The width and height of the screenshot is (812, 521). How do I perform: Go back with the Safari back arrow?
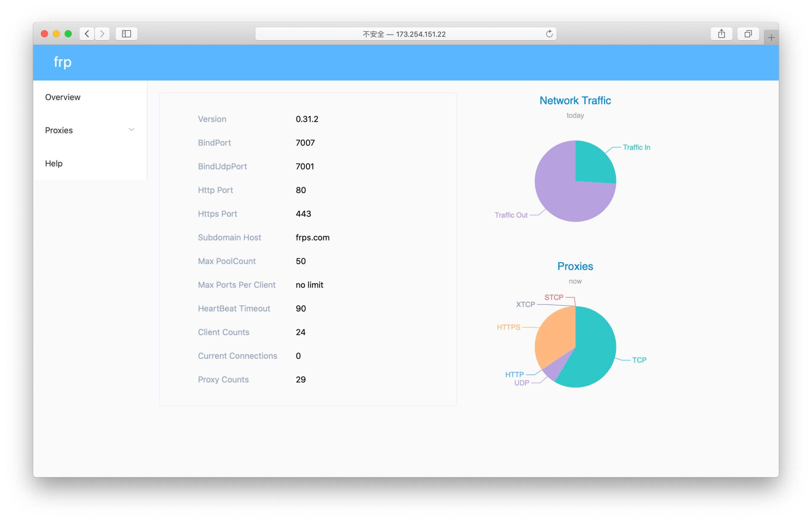point(87,34)
